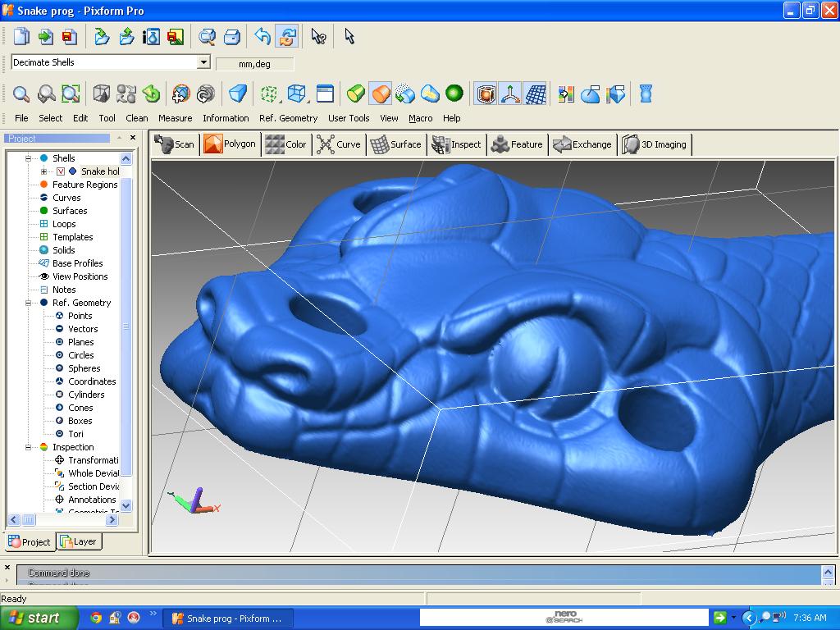Close the Project panel

133,138
